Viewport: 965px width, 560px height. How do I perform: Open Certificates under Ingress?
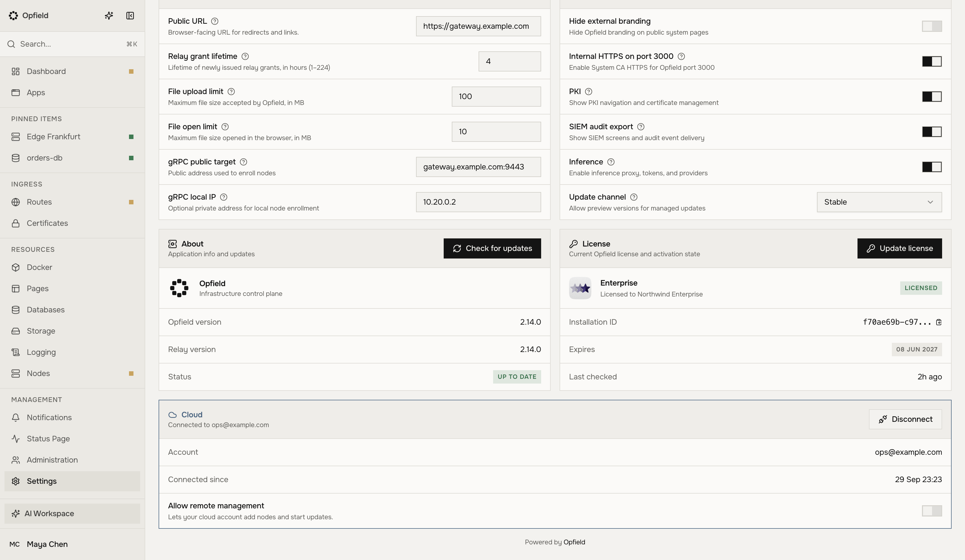72,224
